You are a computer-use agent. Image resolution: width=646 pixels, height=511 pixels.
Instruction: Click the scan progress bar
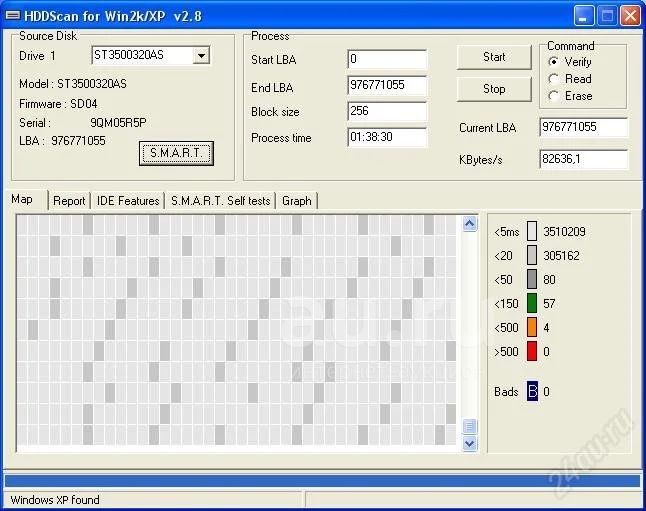tap(322, 481)
